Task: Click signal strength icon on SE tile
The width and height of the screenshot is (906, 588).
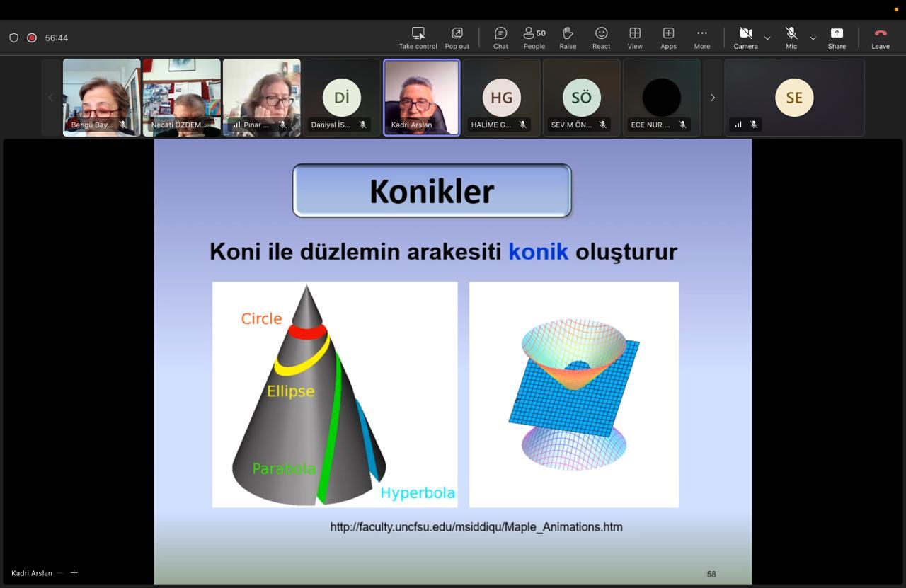Action: click(738, 125)
